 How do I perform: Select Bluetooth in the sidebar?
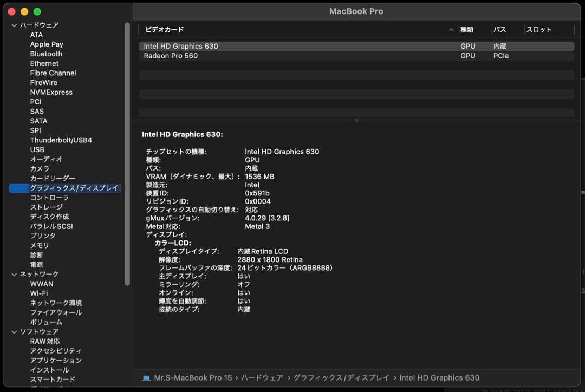[x=45, y=54]
